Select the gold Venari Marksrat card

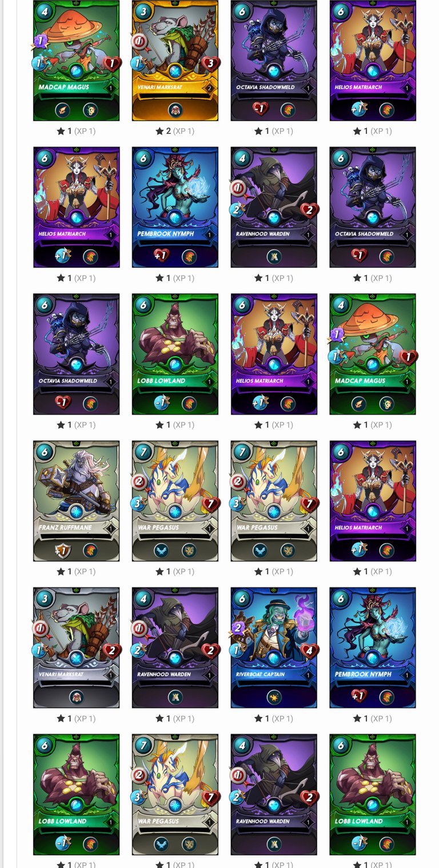click(x=175, y=61)
